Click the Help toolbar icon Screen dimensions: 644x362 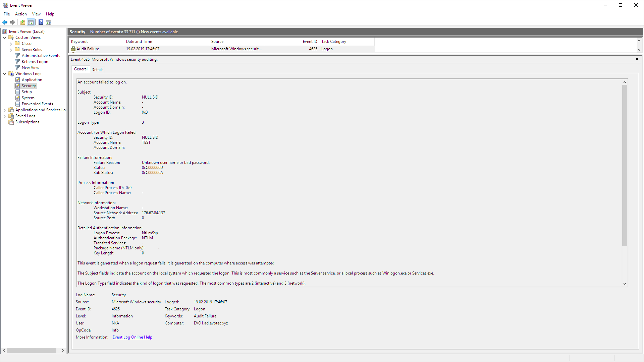[41, 22]
